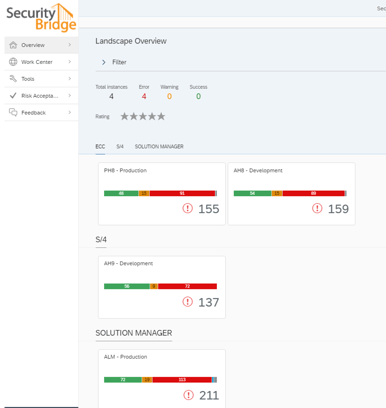The image size is (386, 408).
Task: Click green segment of AH9 status bar
Action: tap(127, 286)
